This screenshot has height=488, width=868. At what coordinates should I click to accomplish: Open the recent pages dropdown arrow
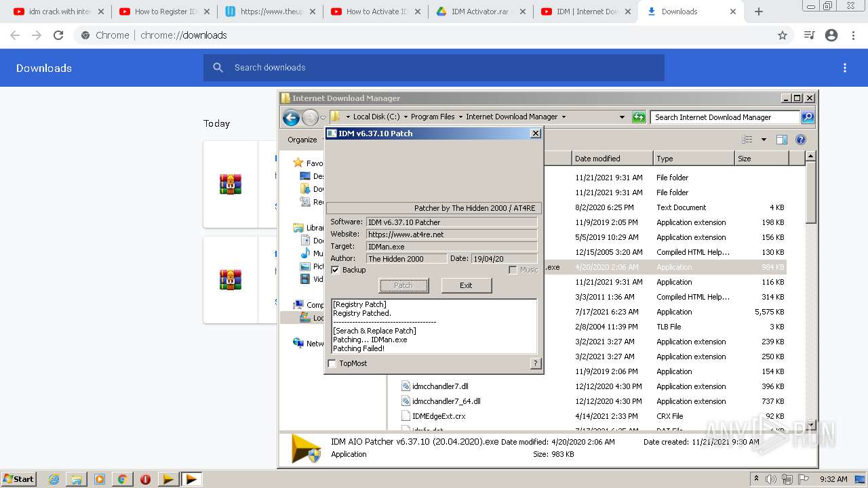[x=323, y=117]
